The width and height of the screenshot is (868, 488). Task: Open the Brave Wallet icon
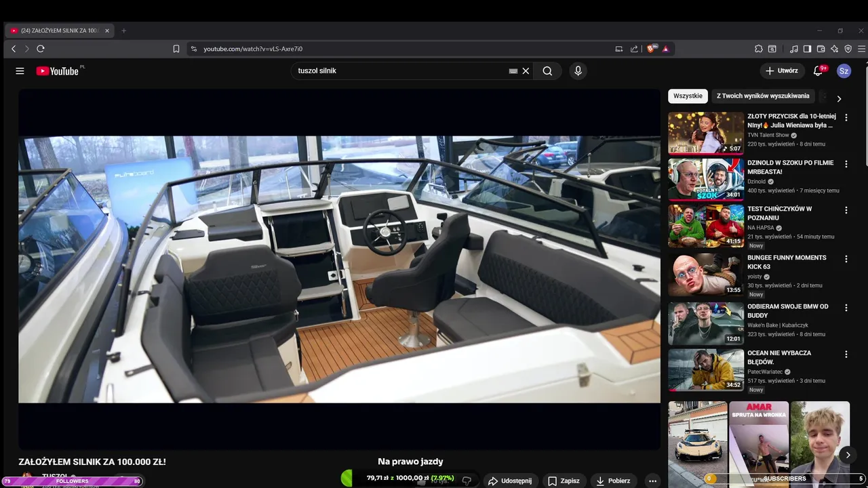click(x=821, y=49)
